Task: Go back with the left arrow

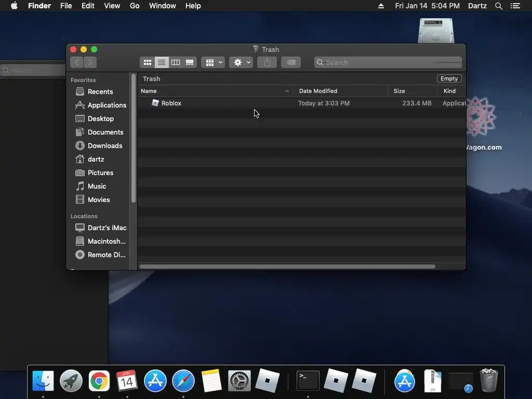Action: (77, 62)
